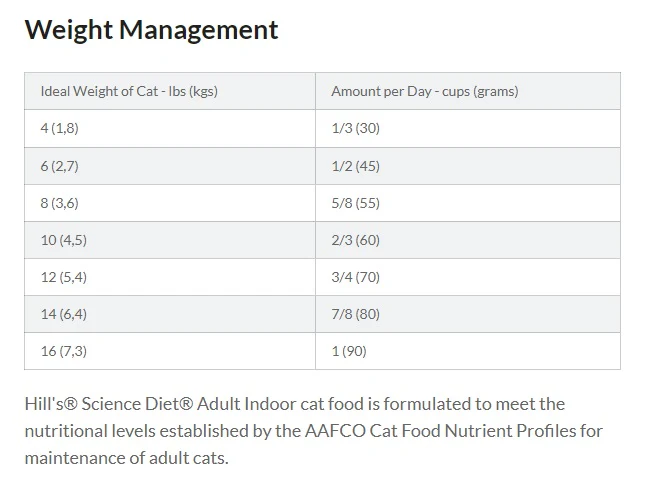
Task: Click the 1/2 (45) amount cell
Action: click(x=468, y=166)
